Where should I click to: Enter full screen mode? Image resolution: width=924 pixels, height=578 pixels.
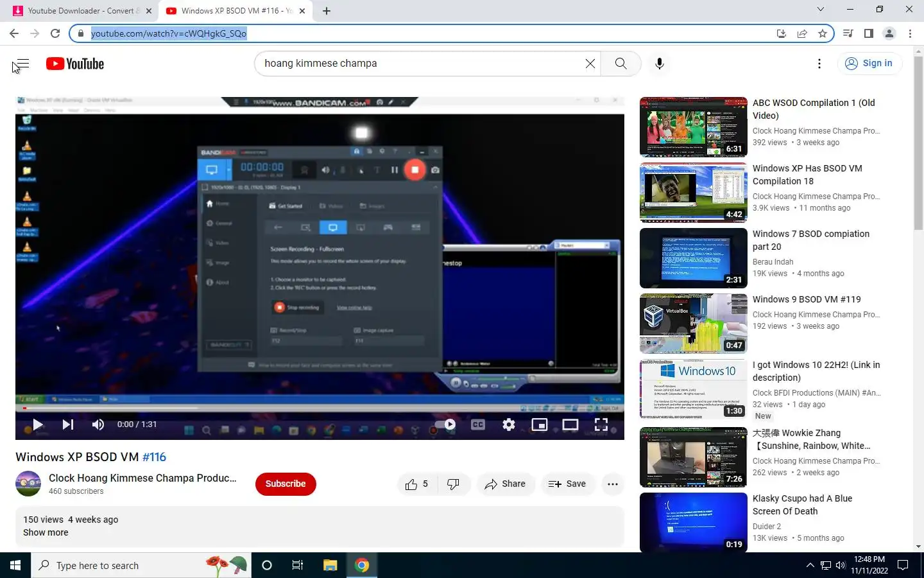(601, 425)
